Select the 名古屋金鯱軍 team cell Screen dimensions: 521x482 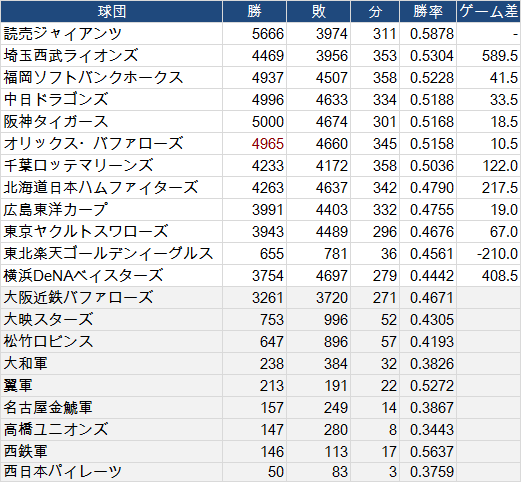click(x=112, y=408)
